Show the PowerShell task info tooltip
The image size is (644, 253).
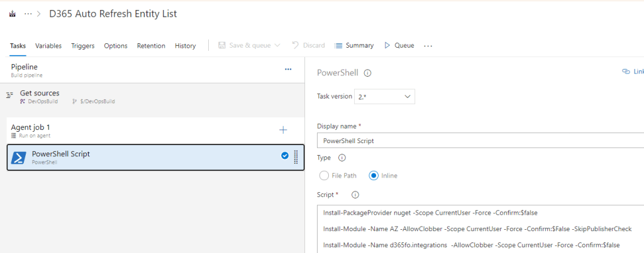[x=368, y=73]
